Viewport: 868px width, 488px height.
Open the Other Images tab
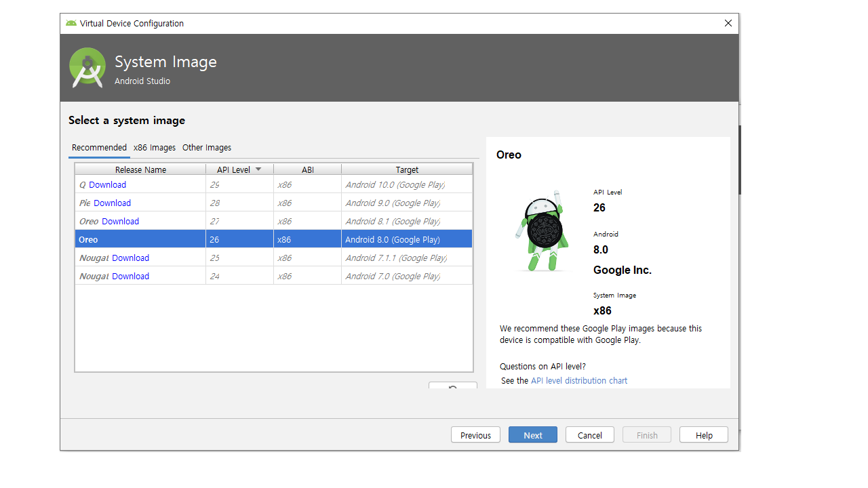(207, 148)
